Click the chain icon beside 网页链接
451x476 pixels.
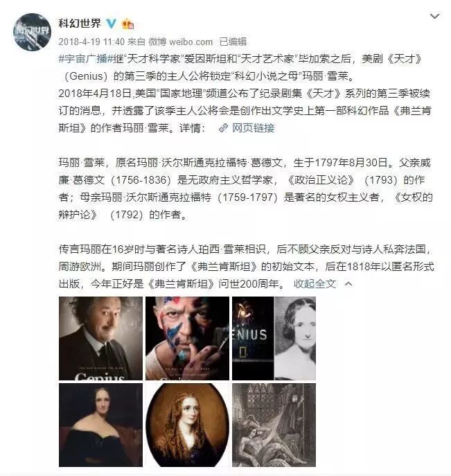click(223, 128)
